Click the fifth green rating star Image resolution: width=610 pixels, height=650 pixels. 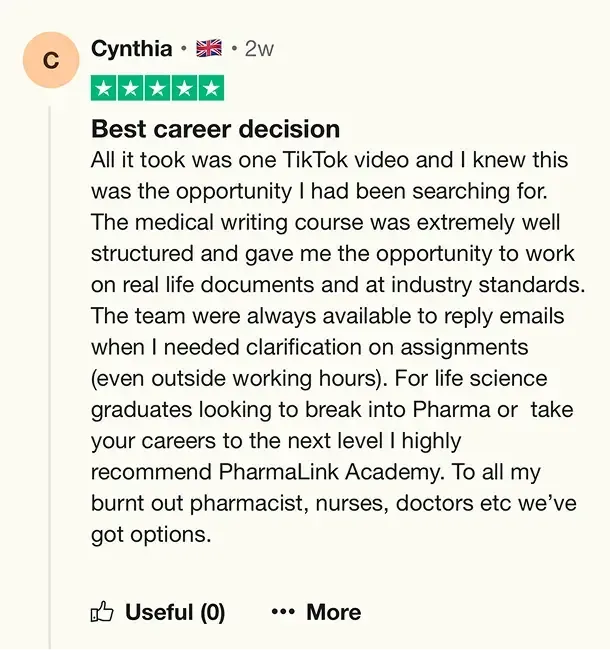point(210,88)
